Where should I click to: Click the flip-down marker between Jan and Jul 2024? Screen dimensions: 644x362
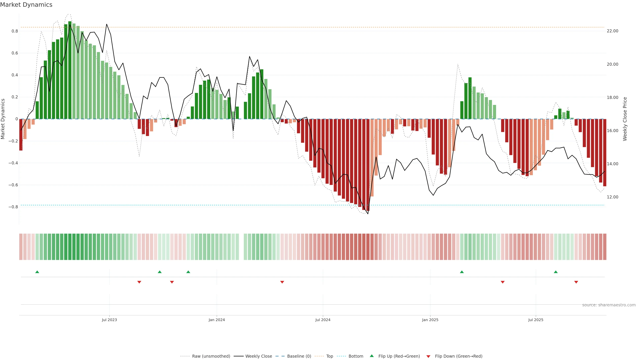point(282,282)
